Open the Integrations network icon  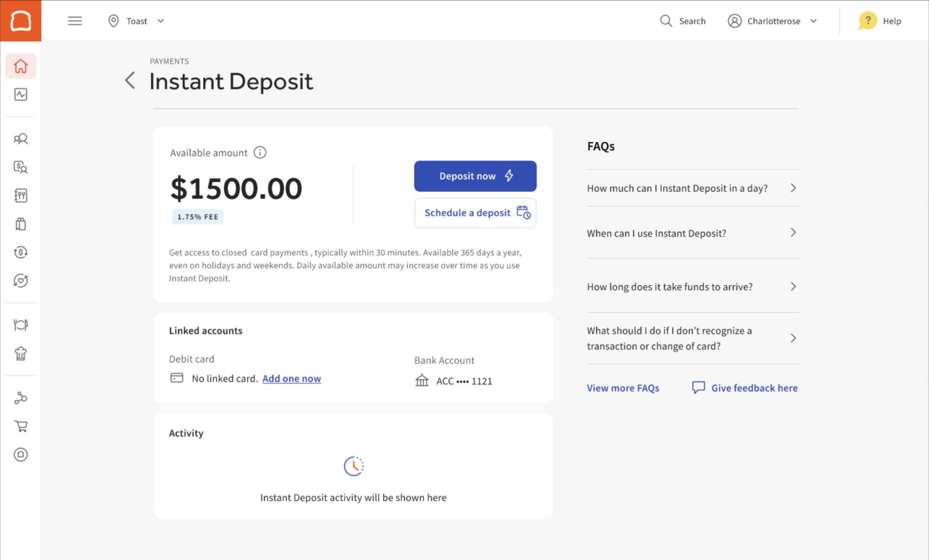[21, 398]
